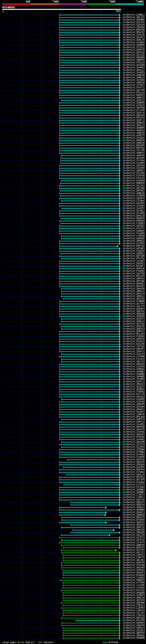Image resolution: width=146 pixels, height=644 pixels.
Task: Select the UniRef100_C6T8F0 label
Action: [x=134, y=85]
